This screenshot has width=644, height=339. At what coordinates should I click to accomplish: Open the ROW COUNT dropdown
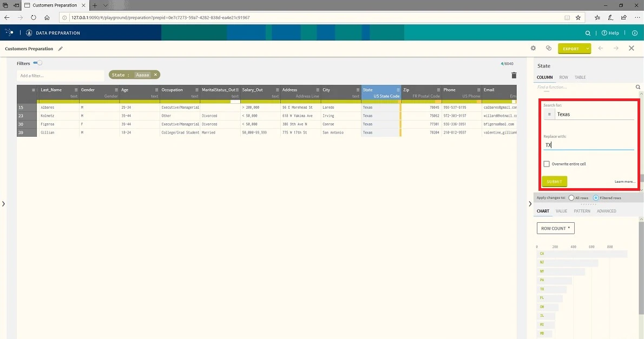555,228
